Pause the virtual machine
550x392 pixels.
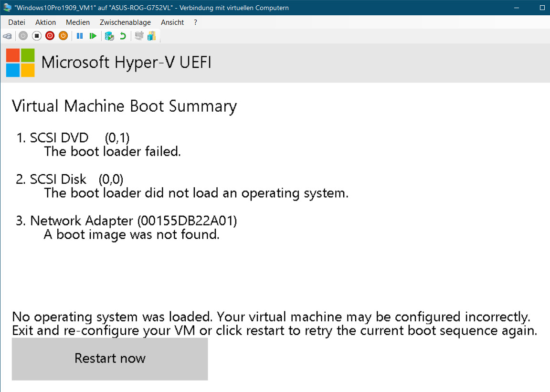[80, 36]
